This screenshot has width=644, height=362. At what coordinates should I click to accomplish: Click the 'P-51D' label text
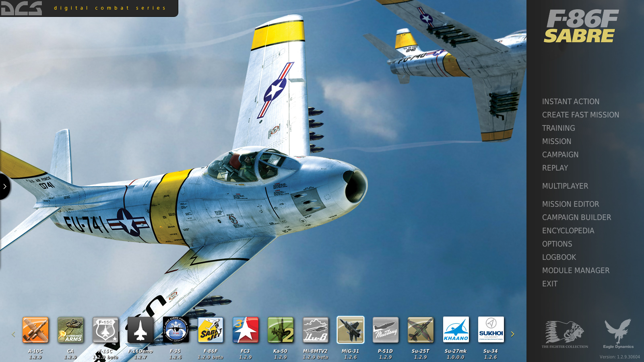[x=385, y=351]
